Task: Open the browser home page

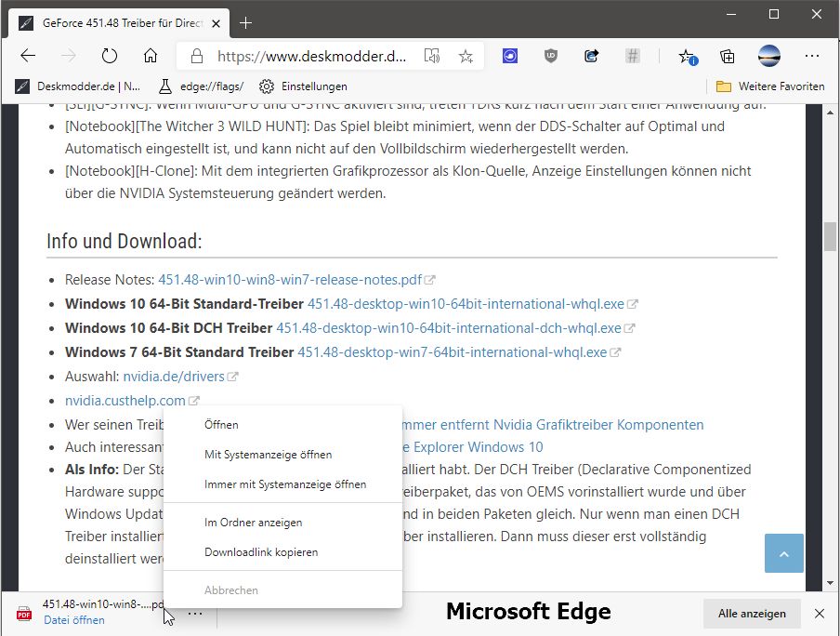Action: coord(151,56)
